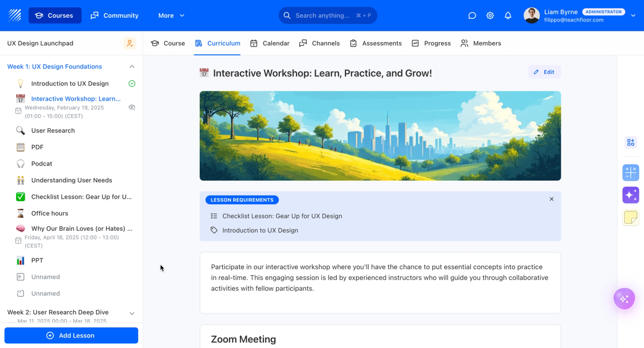This screenshot has height=348, width=644.
Task: Switch to the Progress tab
Action: coord(431,43)
